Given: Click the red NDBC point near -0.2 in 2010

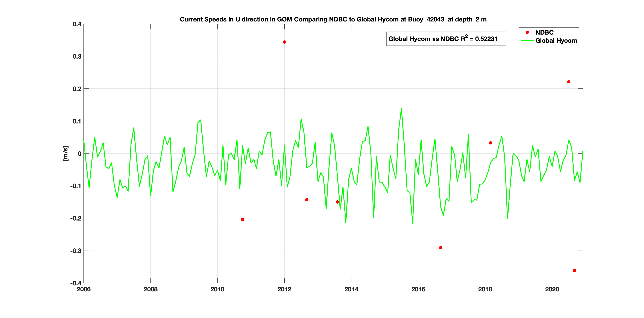Looking at the screenshot, I should 243,219.
